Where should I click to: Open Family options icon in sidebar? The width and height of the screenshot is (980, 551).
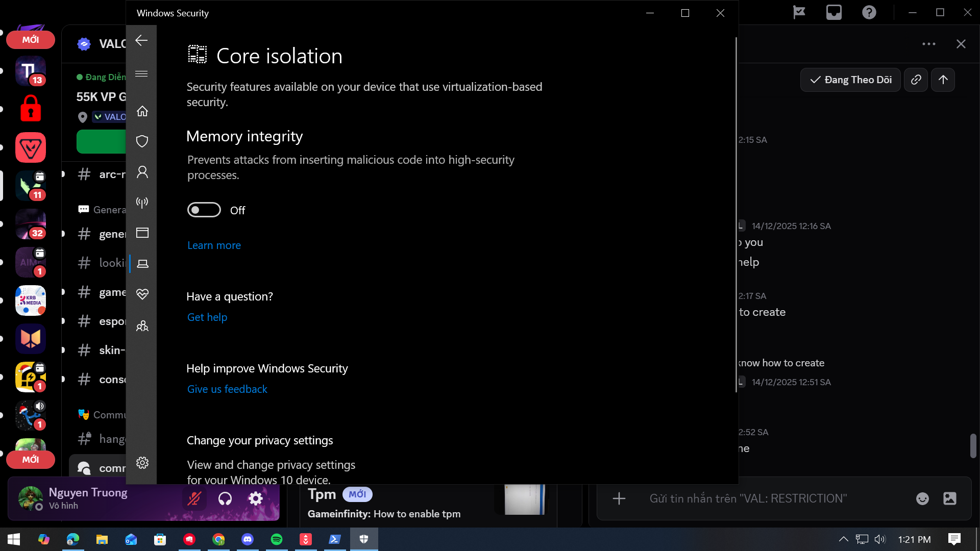[x=142, y=325]
